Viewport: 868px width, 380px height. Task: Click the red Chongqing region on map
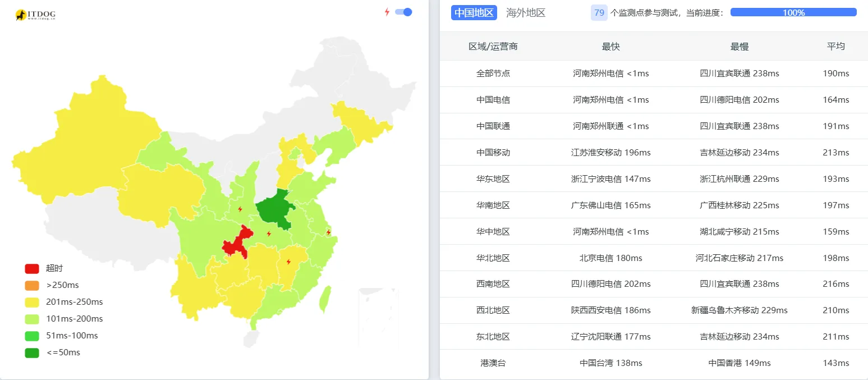238,242
